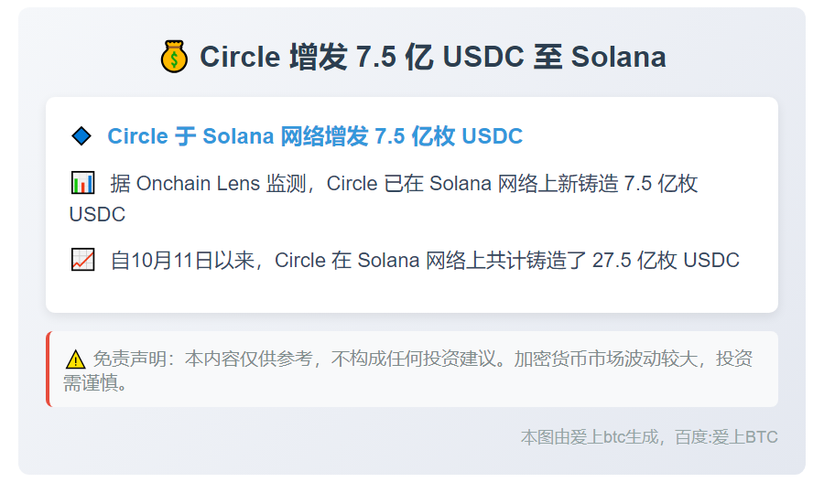Click the main title "Circle 增发 7.5 亿 USDC 至 Solana"
Image resolution: width=824 pixels, height=504 pixels.
tap(432, 57)
